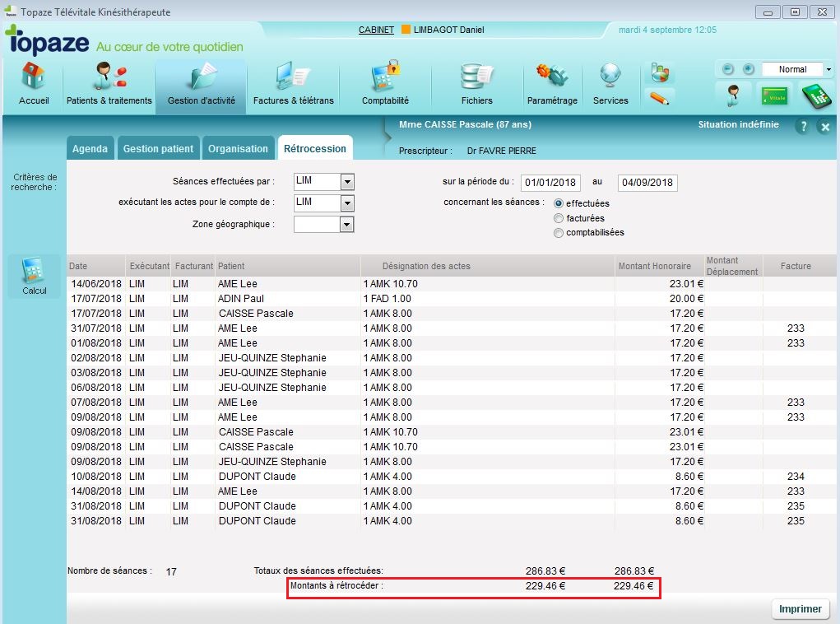Switch to the Organisation tab
The height and width of the screenshot is (624, 840).
coord(238,148)
